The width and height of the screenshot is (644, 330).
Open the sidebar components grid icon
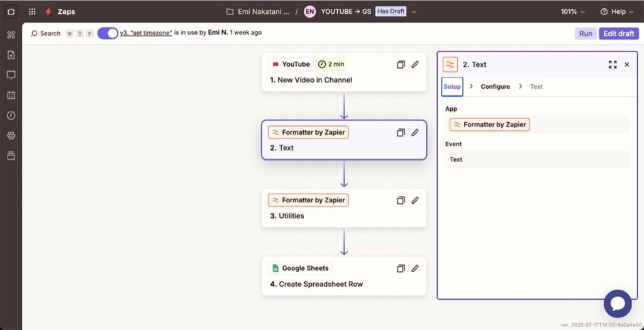(11, 35)
